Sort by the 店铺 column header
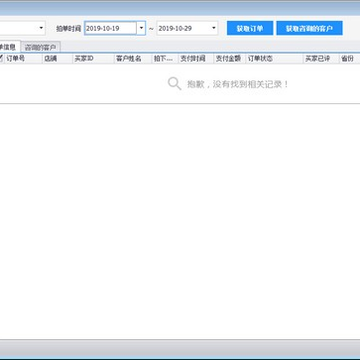360x360 pixels. point(57,59)
